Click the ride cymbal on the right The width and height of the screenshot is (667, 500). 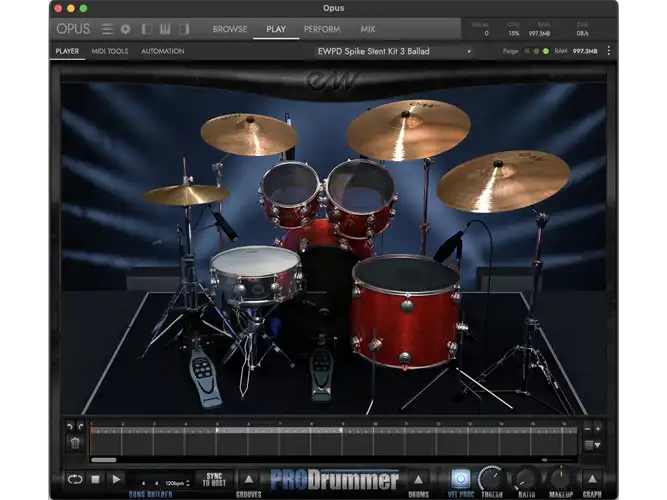tap(503, 181)
